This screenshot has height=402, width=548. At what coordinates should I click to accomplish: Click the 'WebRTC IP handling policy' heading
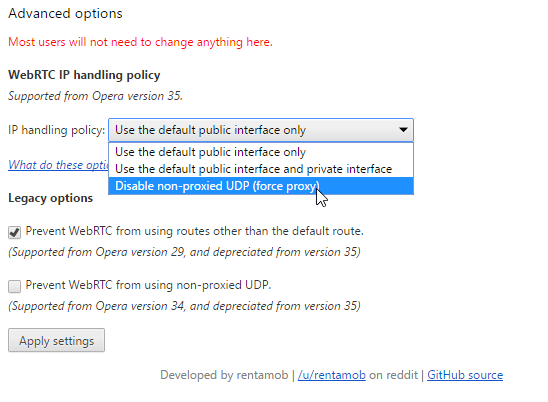[x=84, y=75]
